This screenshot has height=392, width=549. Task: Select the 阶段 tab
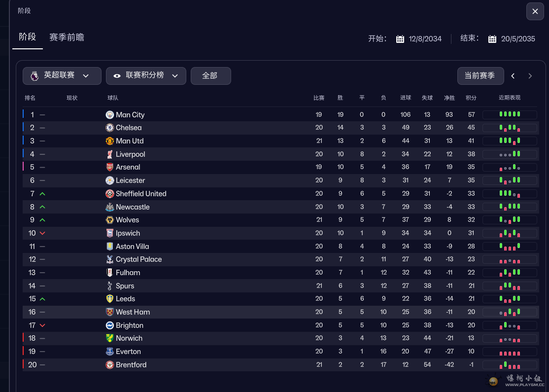point(28,37)
